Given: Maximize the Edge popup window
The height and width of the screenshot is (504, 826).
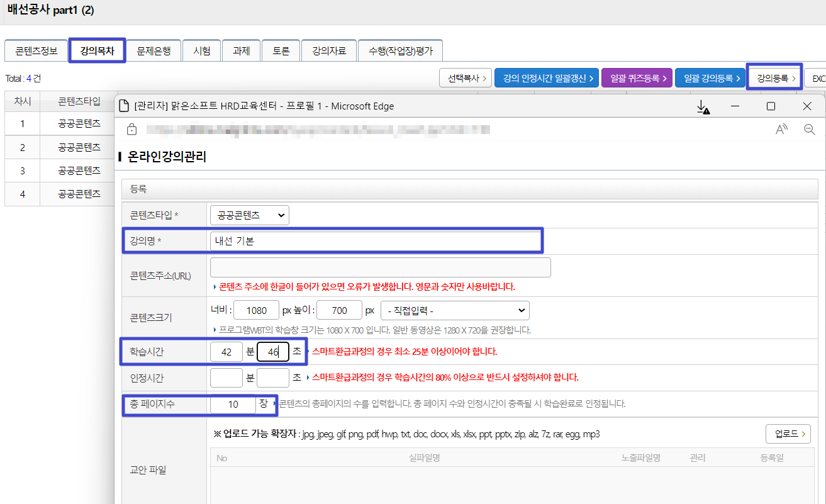Looking at the screenshot, I should (771, 106).
